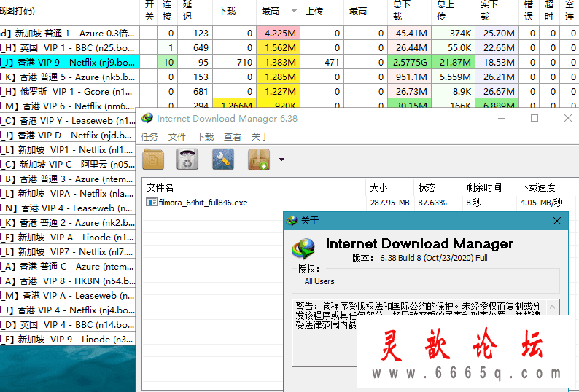Select 新加坡 VIP7 - Netflix (nl7 row
The height and width of the screenshot is (392, 579).
point(68,251)
